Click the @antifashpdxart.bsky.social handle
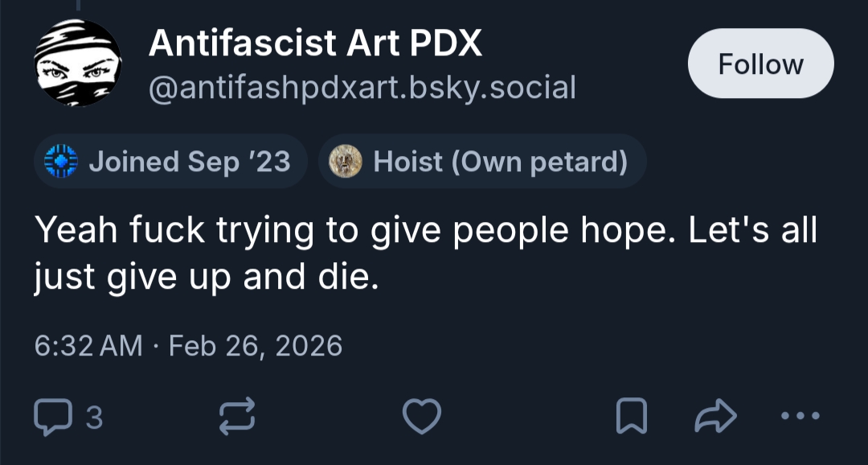868x465 pixels. tap(362, 87)
